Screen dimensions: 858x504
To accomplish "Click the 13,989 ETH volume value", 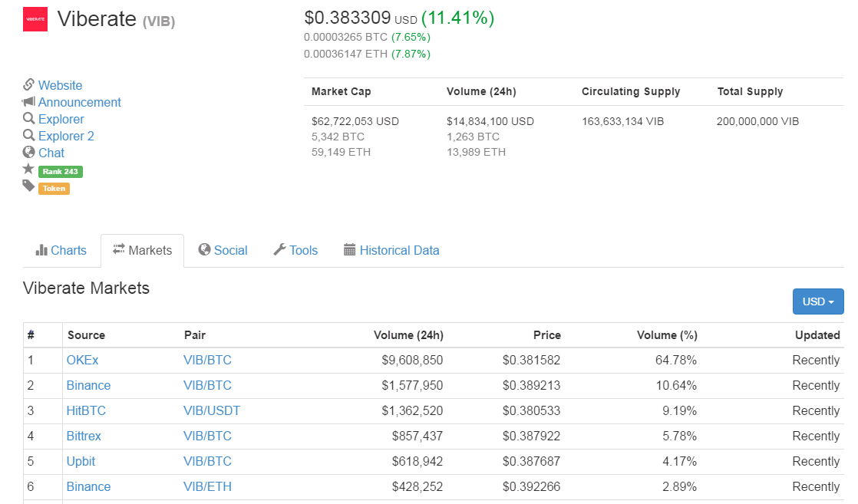I will pos(476,152).
